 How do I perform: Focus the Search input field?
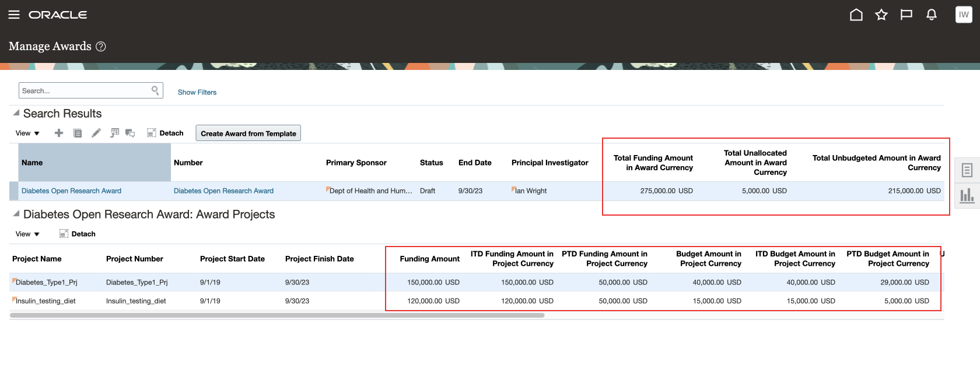[x=85, y=90]
